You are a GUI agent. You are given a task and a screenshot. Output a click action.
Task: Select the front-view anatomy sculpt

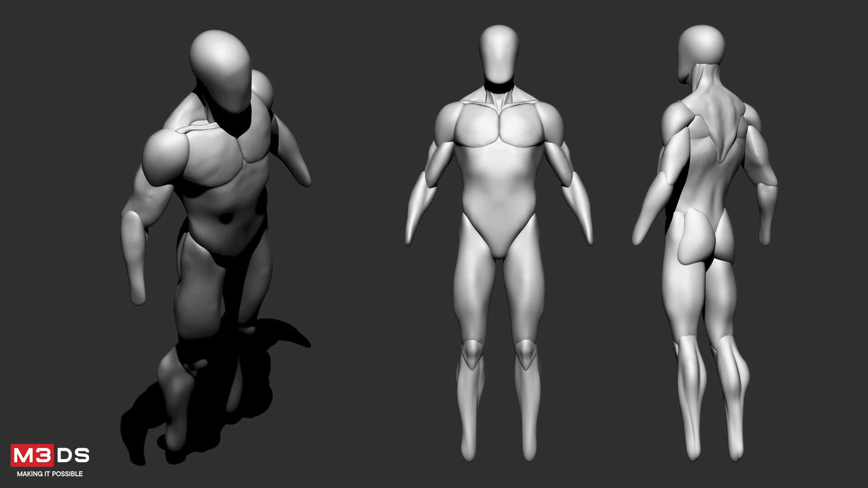(x=500, y=204)
